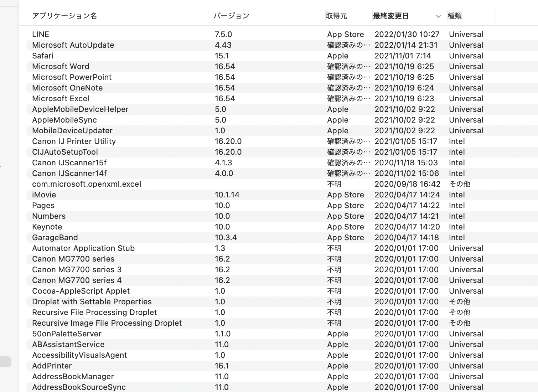This screenshot has height=392, width=538.
Task: Select the LINE application row
Action: click(x=41, y=35)
